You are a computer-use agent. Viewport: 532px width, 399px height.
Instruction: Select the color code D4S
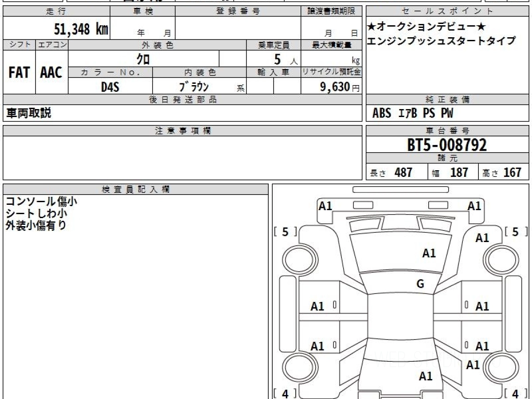110,87
